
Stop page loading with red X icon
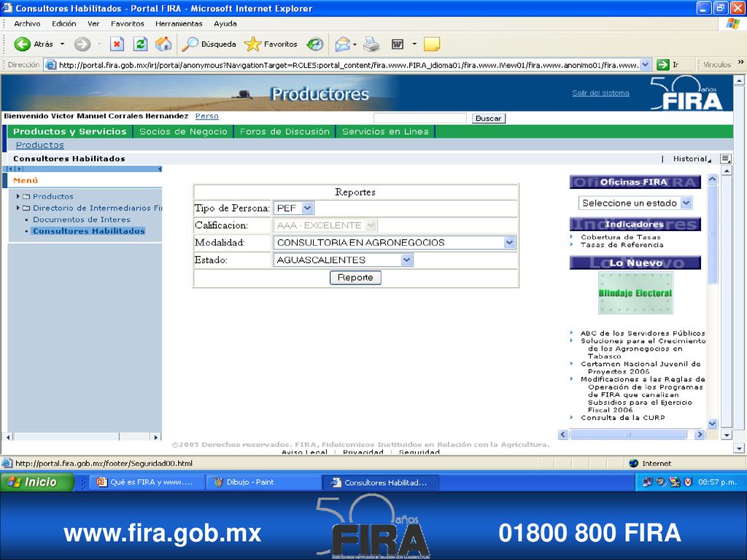point(117,44)
